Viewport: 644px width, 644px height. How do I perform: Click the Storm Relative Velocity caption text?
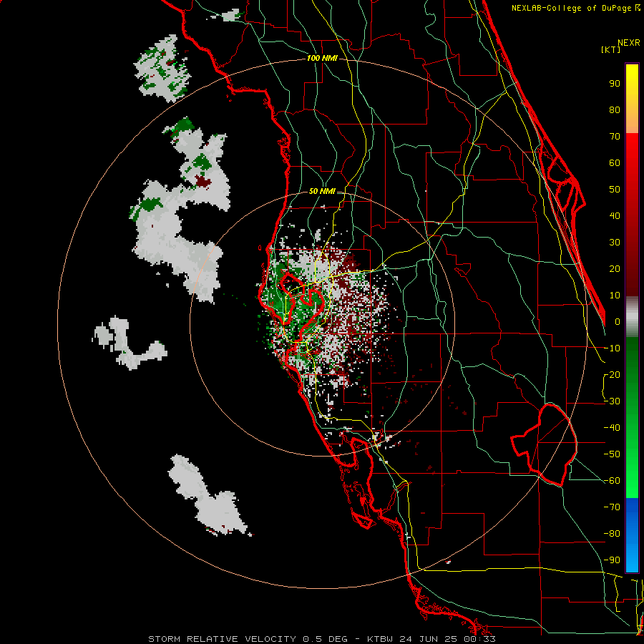[x=322, y=639]
